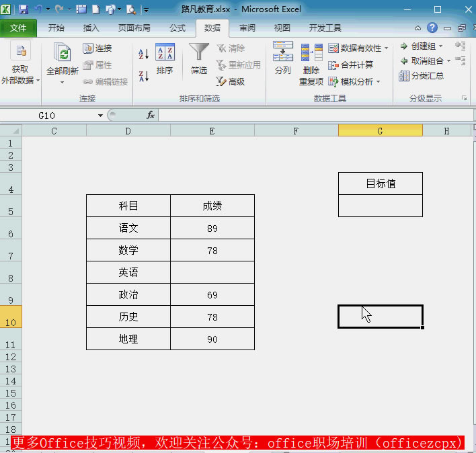The width and height of the screenshot is (476, 453).
Task: Click Remove Duplicates (删除重复项) icon
Action: point(311,64)
